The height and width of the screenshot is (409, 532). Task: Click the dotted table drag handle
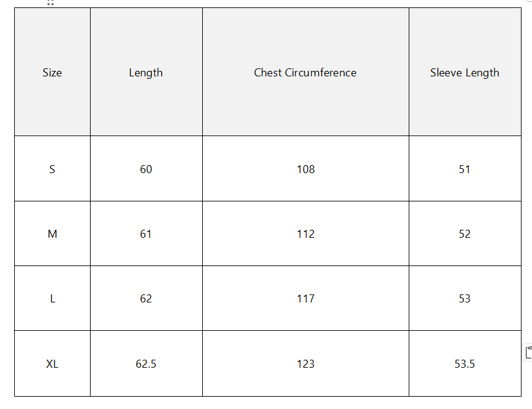[x=50, y=2]
